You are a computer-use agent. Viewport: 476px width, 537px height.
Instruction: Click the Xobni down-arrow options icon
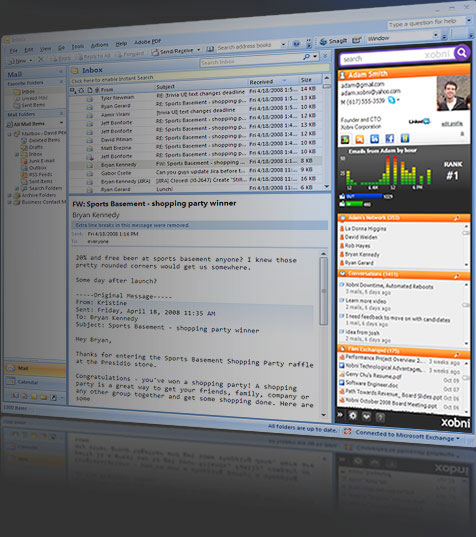click(366, 416)
